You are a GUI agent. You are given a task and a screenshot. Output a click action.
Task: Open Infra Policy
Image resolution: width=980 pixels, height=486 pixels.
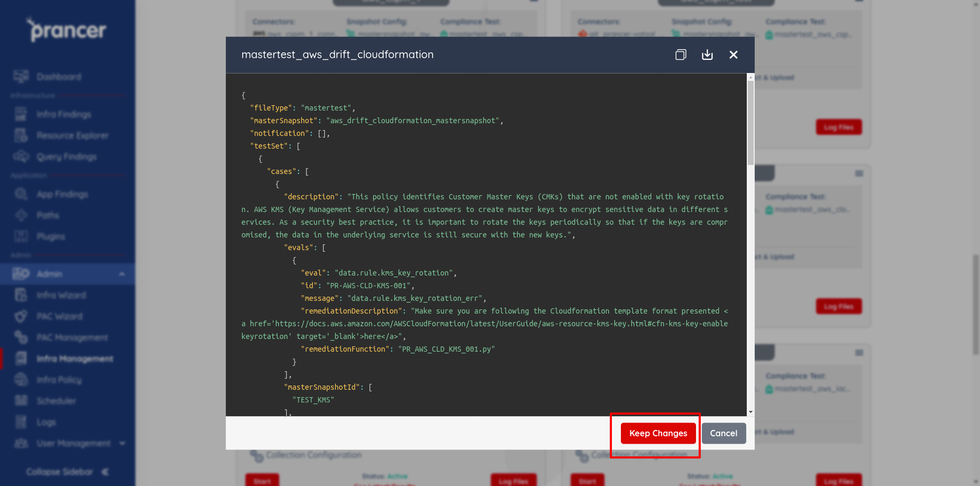[x=59, y=380]
